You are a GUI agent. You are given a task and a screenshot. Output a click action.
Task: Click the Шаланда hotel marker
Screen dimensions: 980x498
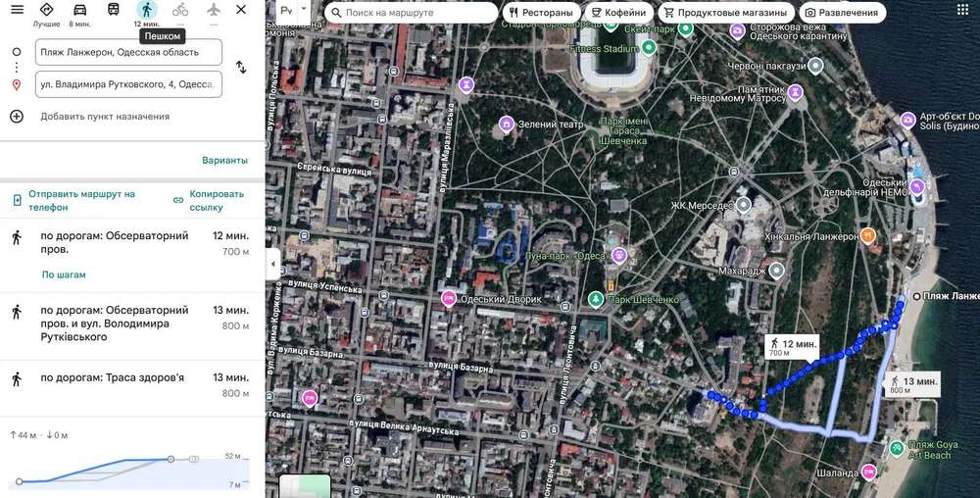click(868, 472)
